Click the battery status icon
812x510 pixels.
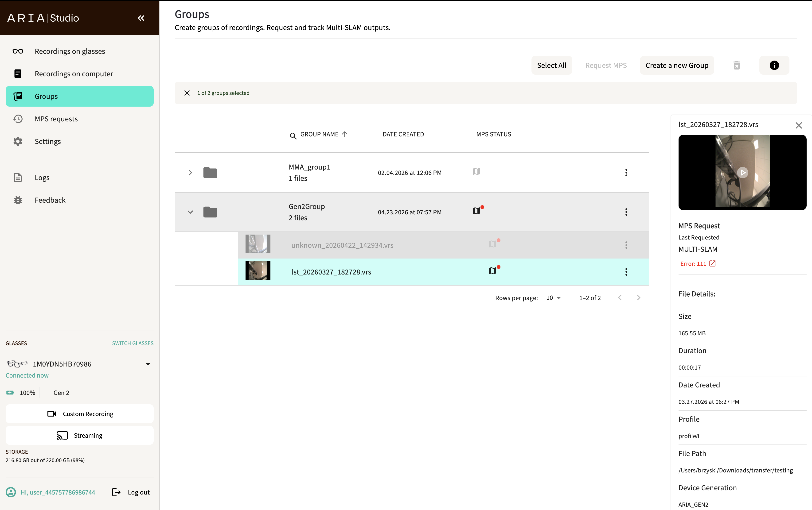[10, 393]
